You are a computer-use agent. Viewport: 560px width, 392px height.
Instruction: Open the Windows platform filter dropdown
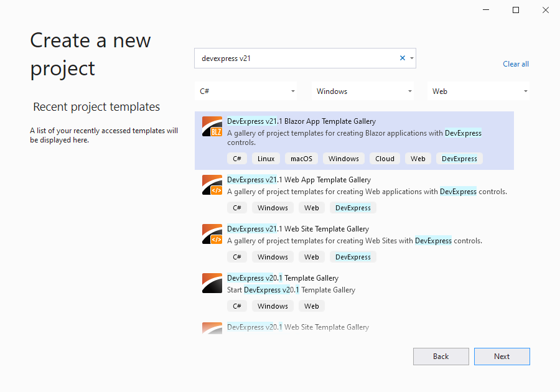(x=363, y=91)
